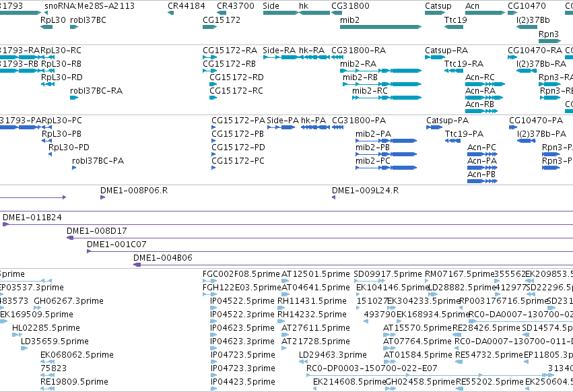Image resolution: width=573 pixels, height=392 pixels.
Task: Select the AT15570.5prime EST label
Action: tap(417, 328)
